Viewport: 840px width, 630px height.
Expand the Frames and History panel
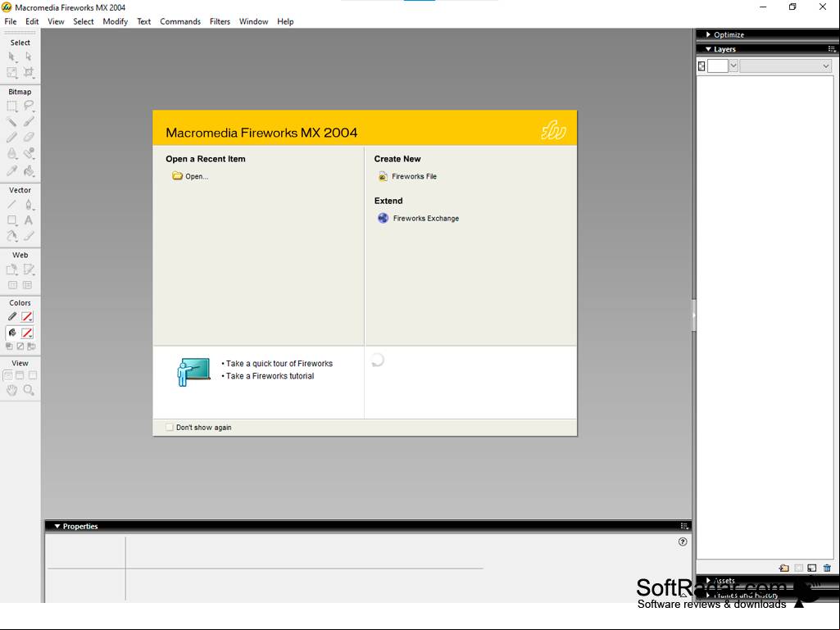tap(708, 595)
